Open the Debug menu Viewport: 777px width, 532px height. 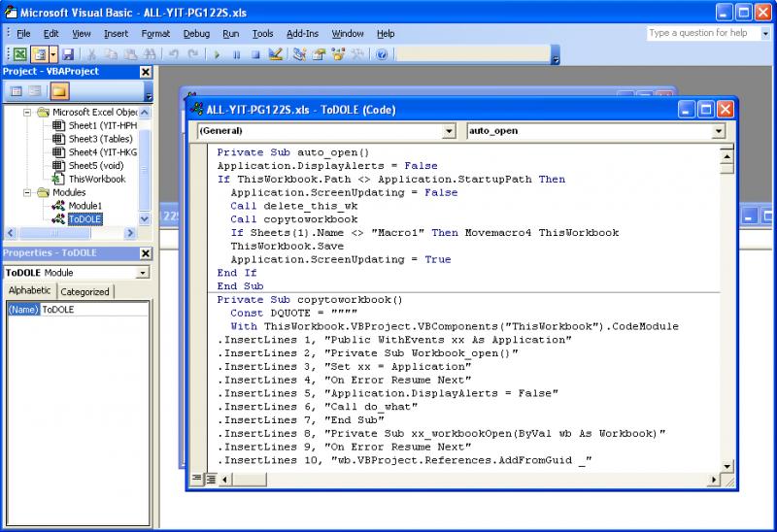(x=196, y=34)
